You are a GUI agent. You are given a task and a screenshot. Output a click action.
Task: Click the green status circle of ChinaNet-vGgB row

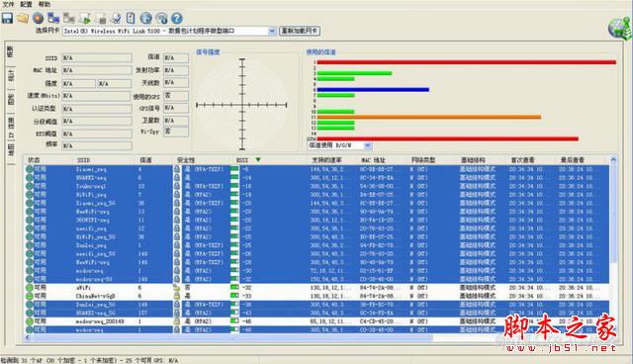coord(30,296)
